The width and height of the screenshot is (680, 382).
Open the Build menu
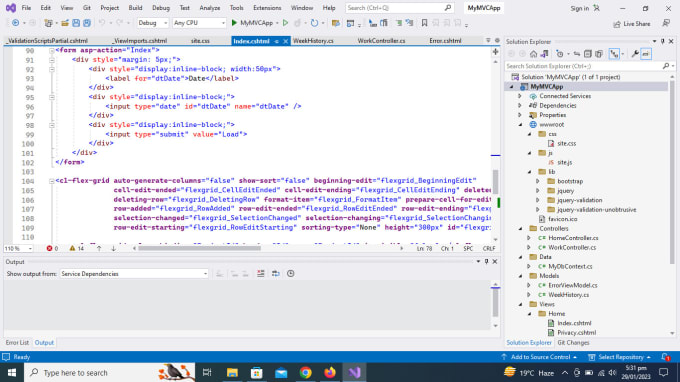[x=135, y=8]
